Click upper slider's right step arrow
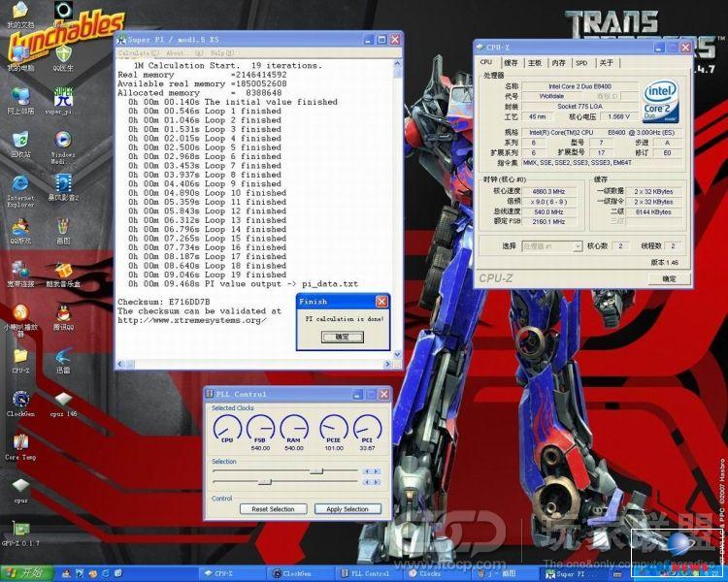Screen dimensions: 728x582 point(377,471)
